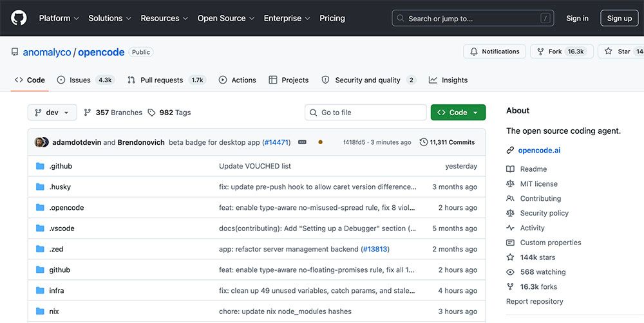Open the Custom properties link

point(551,243)
